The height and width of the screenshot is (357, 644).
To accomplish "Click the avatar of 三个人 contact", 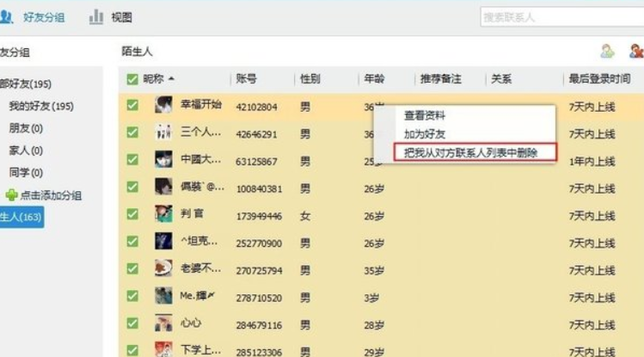I will click(163, 132).
